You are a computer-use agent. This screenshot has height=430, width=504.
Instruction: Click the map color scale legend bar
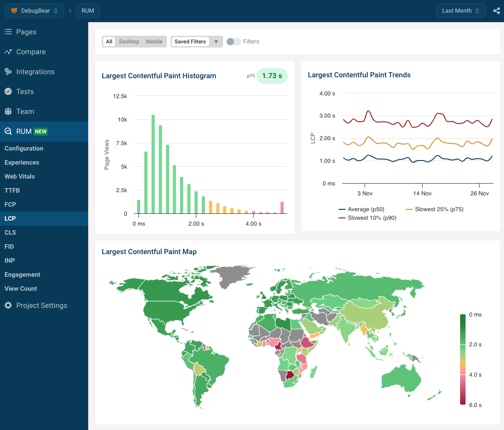[x=463, y=359]
